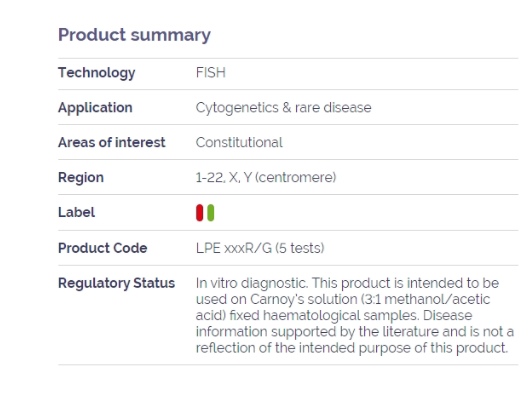
Task: Click the FISH technology value
Action: pyautogui.click(x=211, y=73)
